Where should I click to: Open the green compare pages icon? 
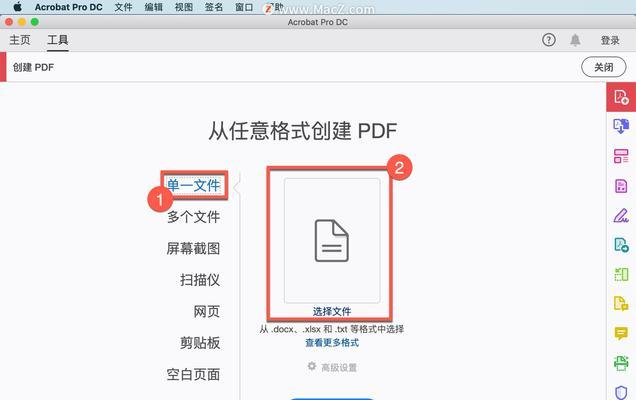tap(621, 274)
